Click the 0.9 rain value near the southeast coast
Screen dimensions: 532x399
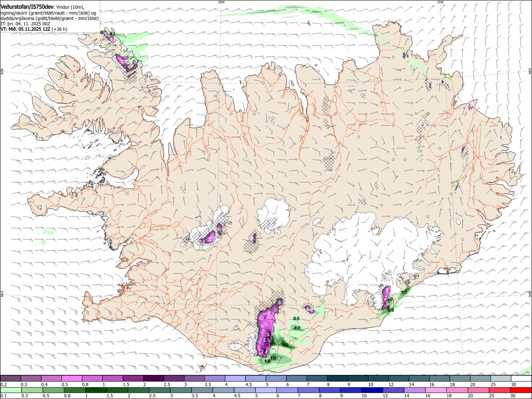click(391, 310)
